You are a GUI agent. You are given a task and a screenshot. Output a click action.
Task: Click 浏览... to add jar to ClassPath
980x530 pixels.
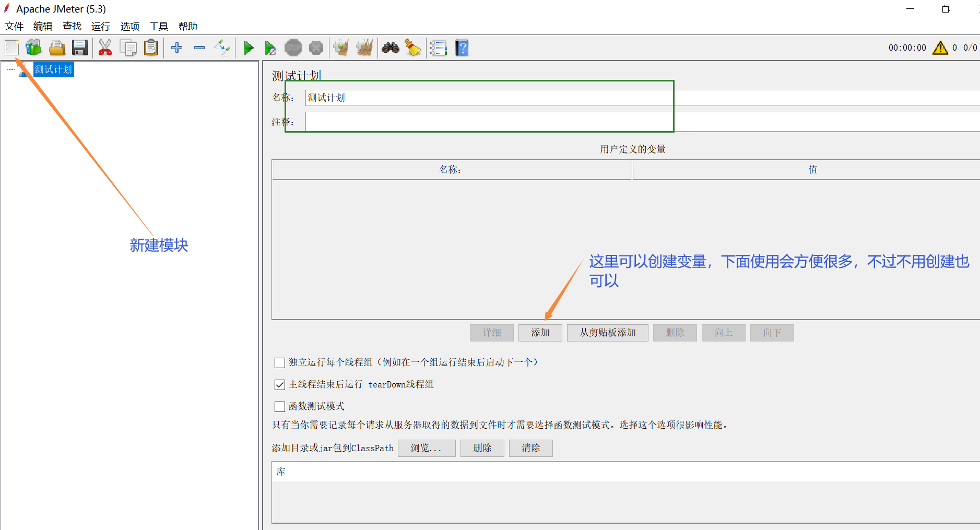click(x=426, y=448)
